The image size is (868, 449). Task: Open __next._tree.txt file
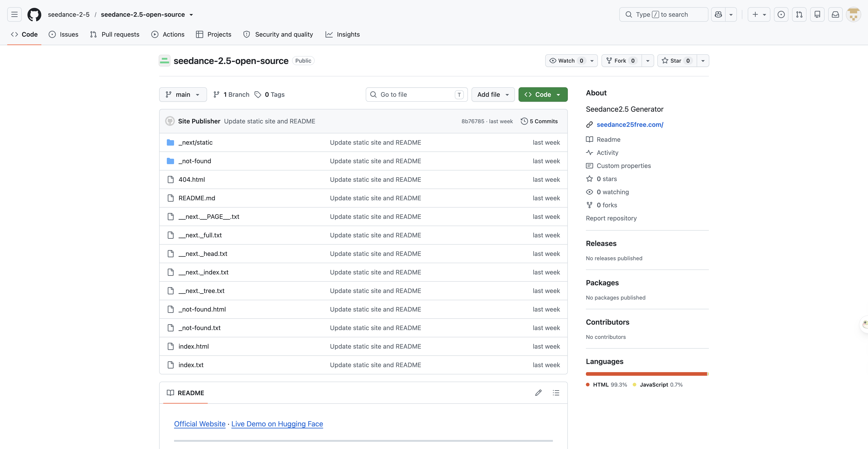click(201, 291)
